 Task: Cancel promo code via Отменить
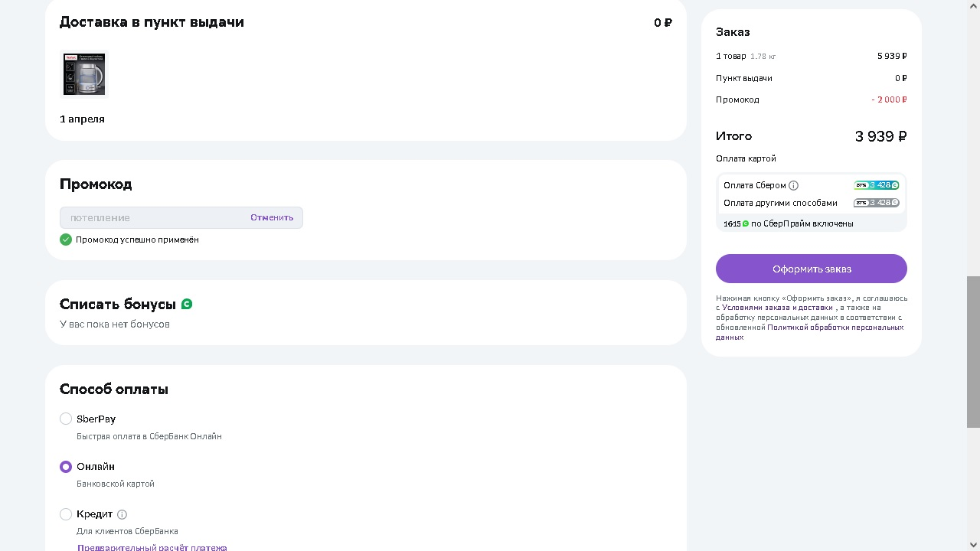tap(272, 217)
